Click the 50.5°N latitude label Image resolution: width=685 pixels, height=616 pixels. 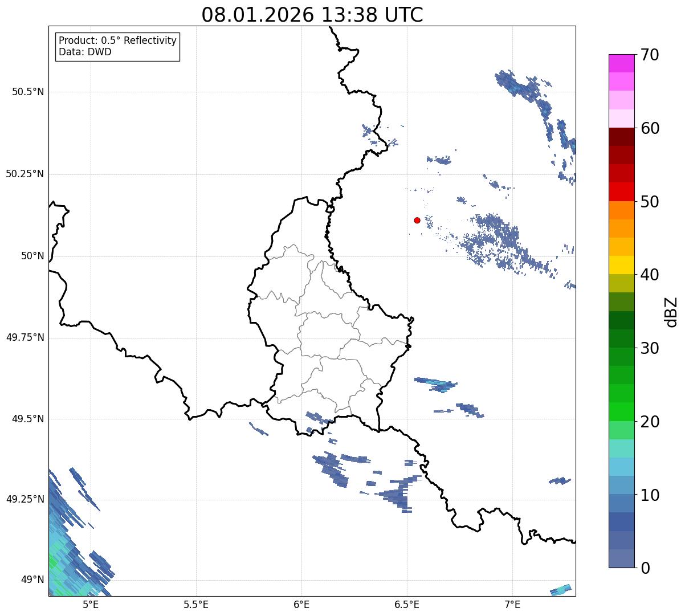coord(28,92)
